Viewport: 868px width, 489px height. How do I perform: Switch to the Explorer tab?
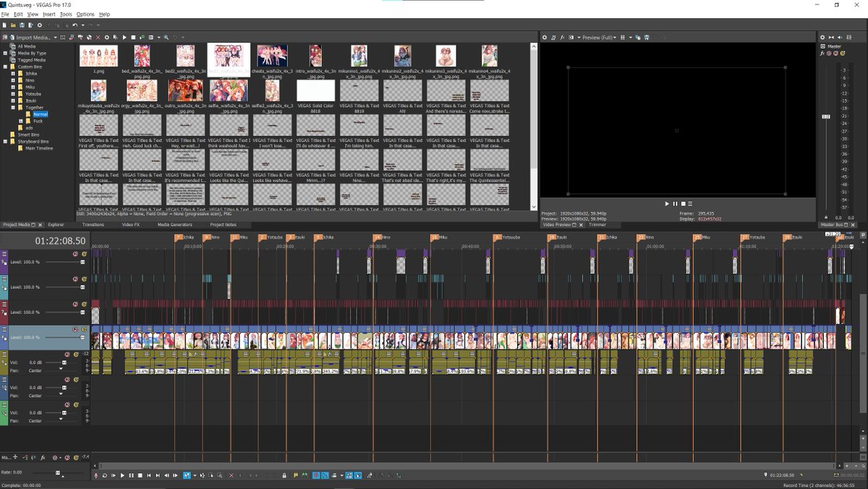(56, 225)
